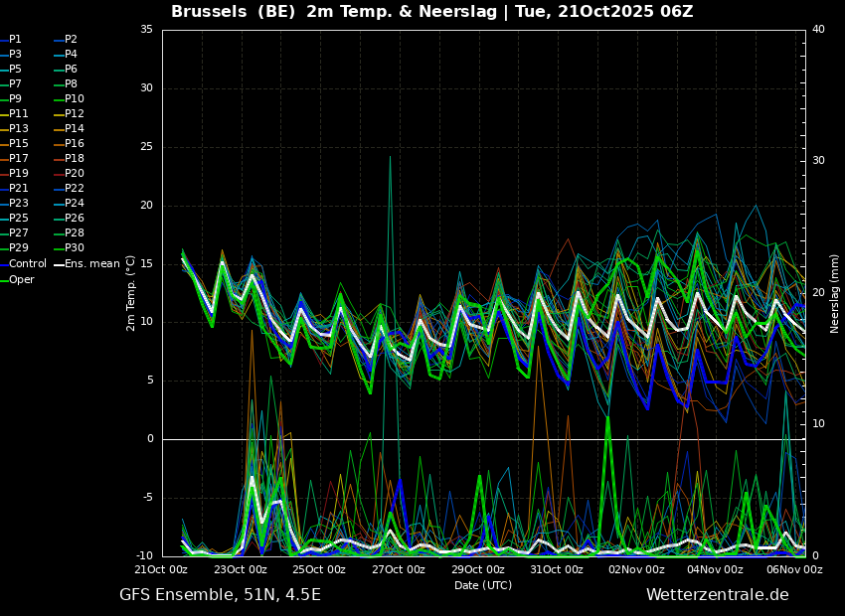845x616 pixels.
Task: Click the Brussels (BE) chart title
Action: 431,12
